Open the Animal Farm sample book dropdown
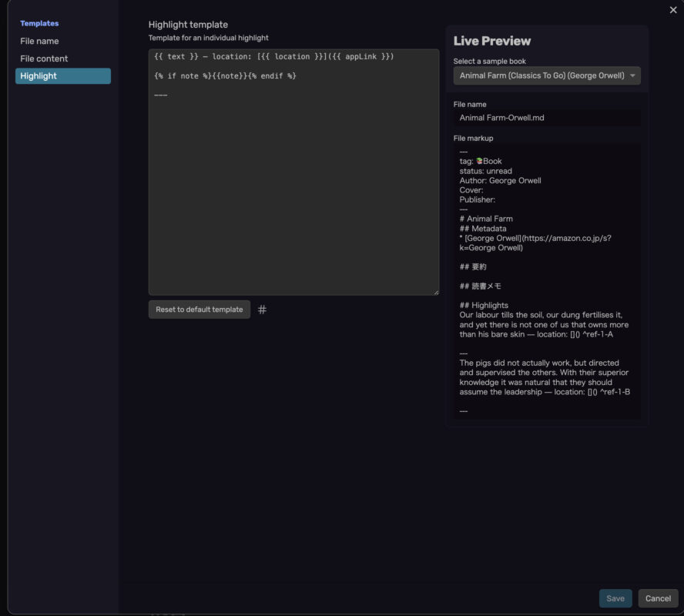 point(546,75)
